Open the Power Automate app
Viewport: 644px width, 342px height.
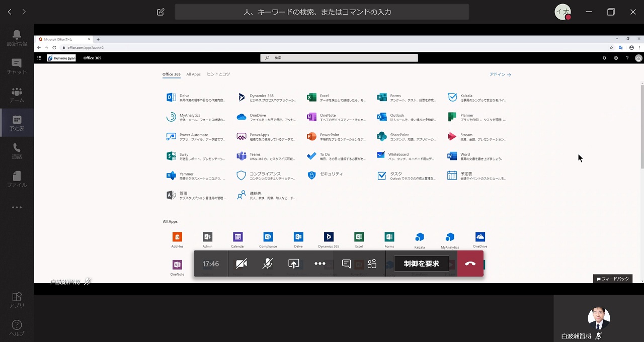[195, 137]
